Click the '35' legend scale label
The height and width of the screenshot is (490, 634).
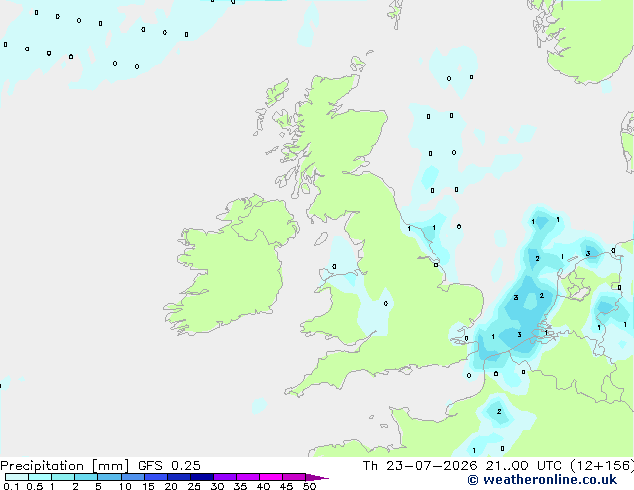click(240, 486)
